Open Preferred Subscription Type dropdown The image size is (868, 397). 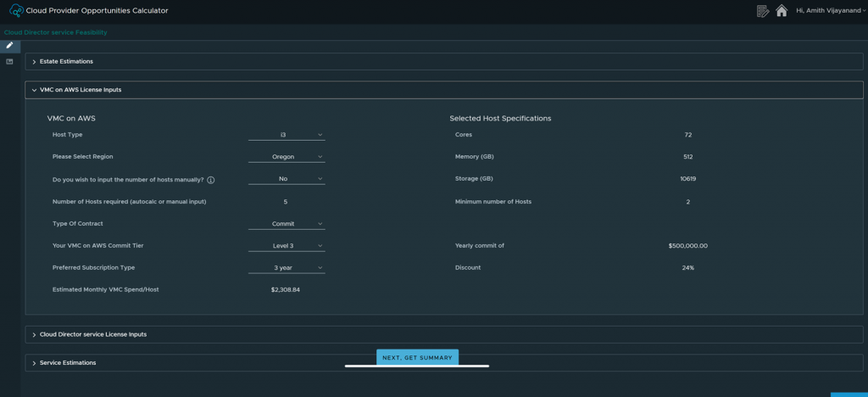coord(287,268)
